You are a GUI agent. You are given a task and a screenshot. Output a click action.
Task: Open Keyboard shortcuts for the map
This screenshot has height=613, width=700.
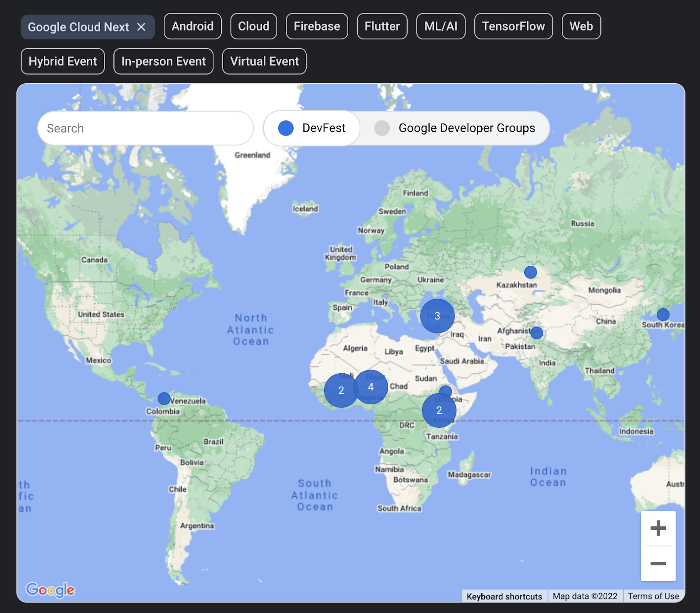(x=504, y=596)
